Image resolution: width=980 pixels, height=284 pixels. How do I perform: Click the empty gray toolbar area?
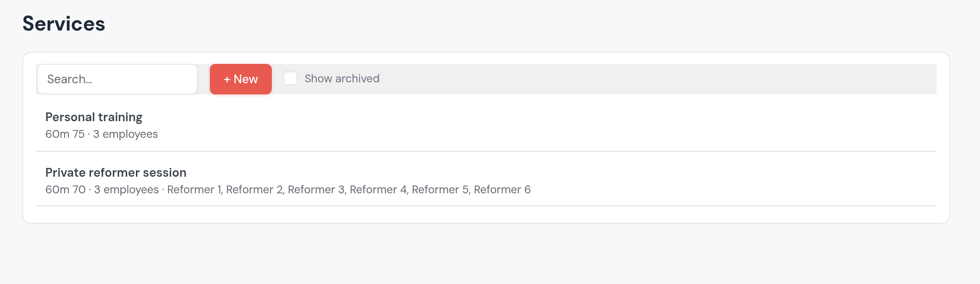tap(656, 79)
